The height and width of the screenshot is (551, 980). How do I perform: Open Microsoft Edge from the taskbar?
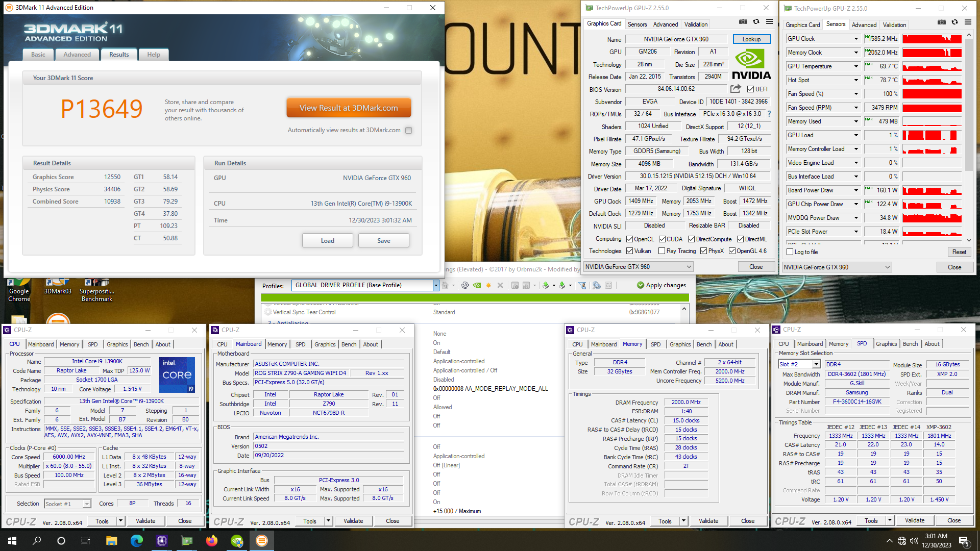(x=137, y=541)
